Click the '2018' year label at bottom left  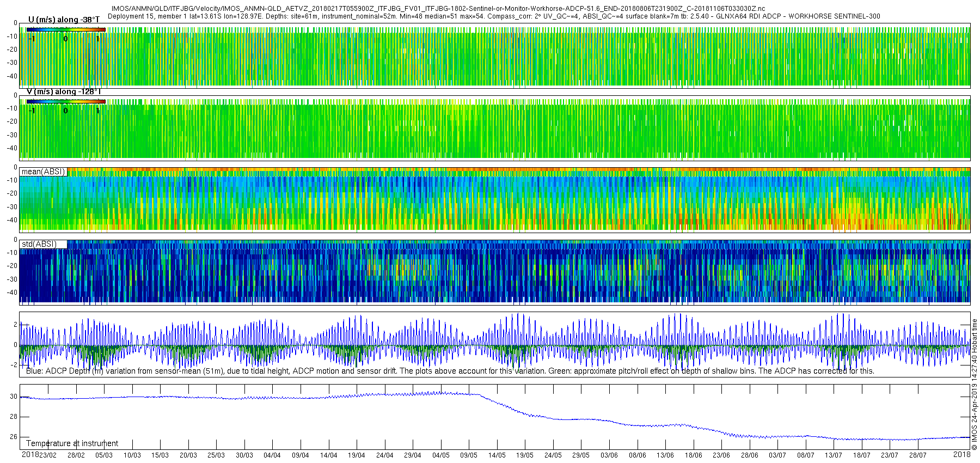30,454
